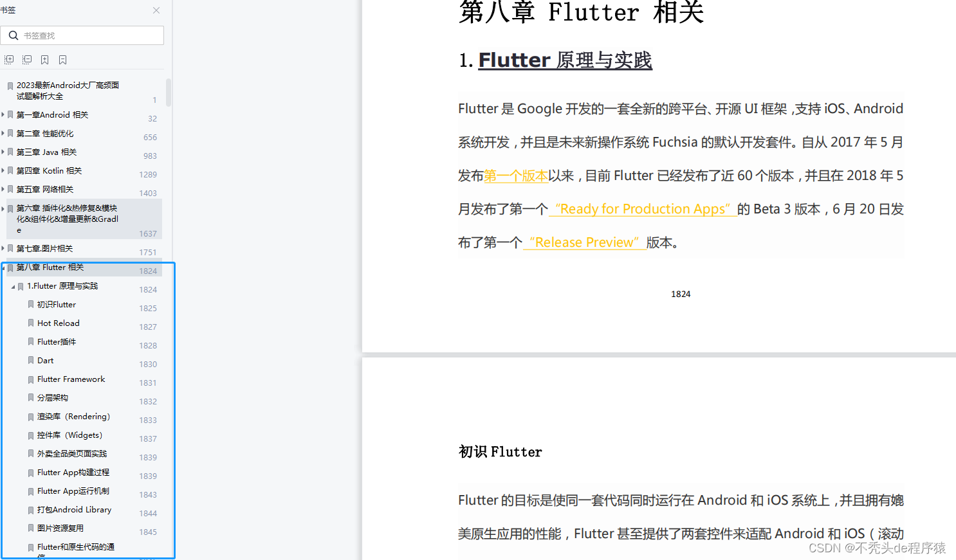Click the 第八章 Flutter 相关 page title
The width and height of the screenshot is (956, 560).
coord(582,12)
